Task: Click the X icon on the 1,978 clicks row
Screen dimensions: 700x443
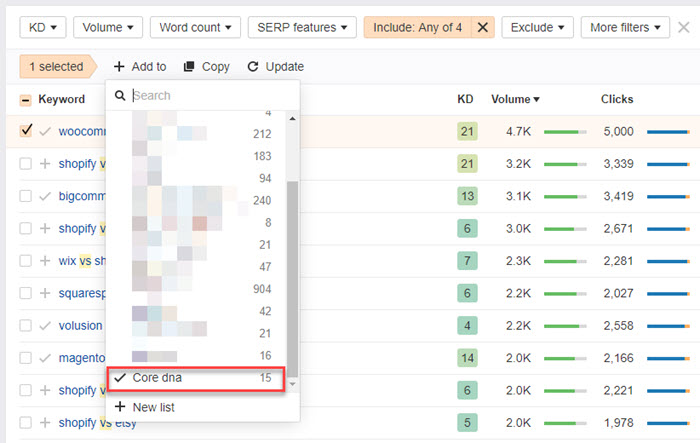Action: pyautogui.click(x=683, y=423)
